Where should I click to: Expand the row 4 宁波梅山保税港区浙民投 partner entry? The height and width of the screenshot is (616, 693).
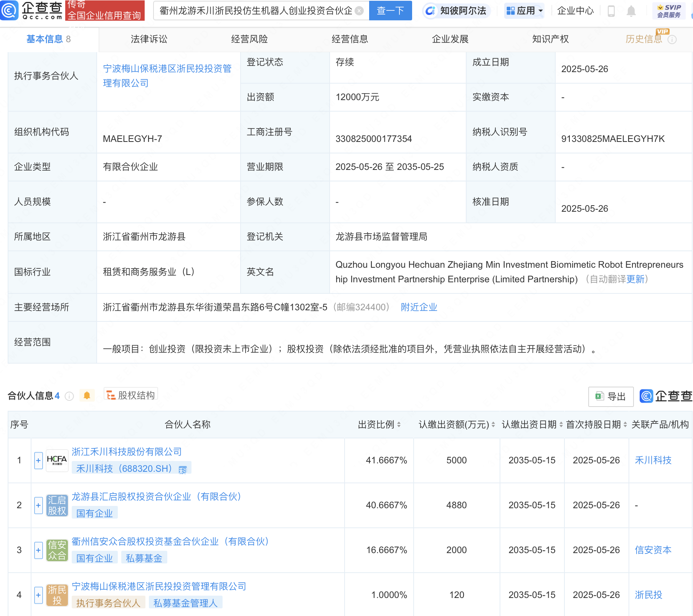click(38, 595)
